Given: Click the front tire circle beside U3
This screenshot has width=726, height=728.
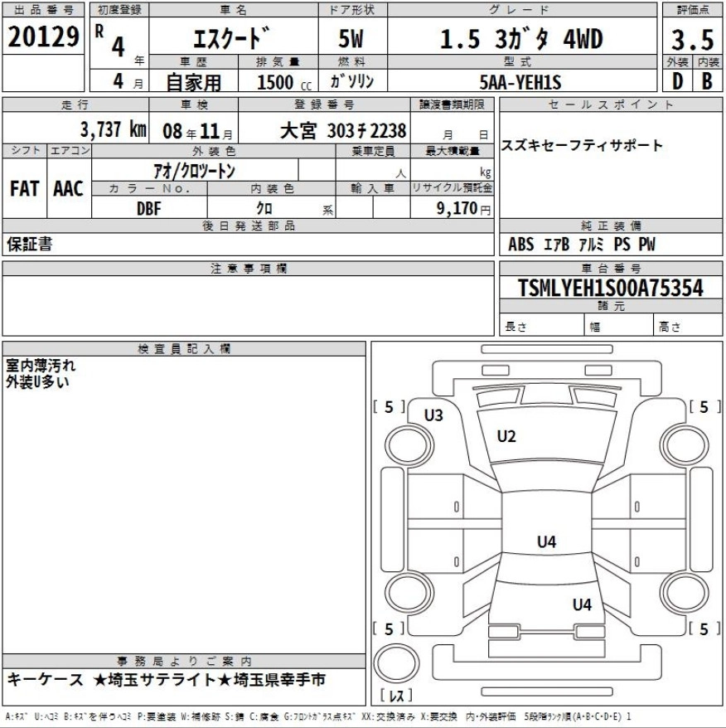Looking at the screenshot, I should point(409,446).
